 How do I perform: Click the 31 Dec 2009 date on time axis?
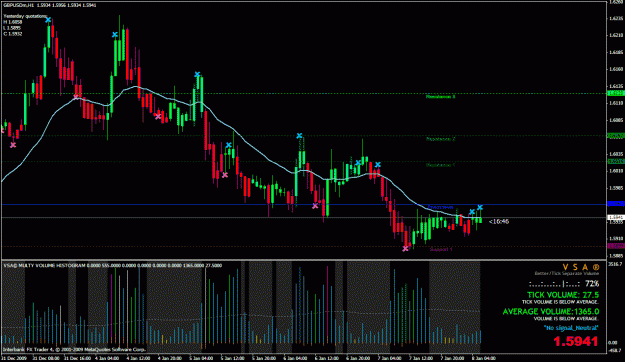[x=14, y=358]
